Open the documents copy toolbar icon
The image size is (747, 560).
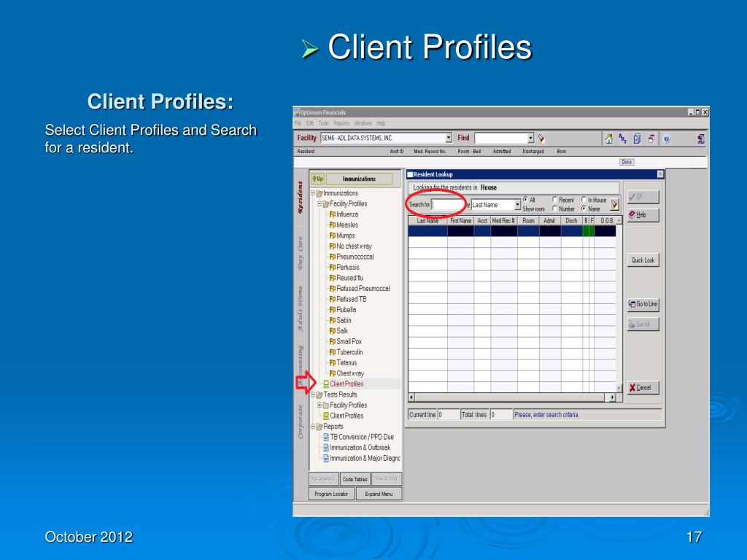pyautogui.click(x=637, y=139)
